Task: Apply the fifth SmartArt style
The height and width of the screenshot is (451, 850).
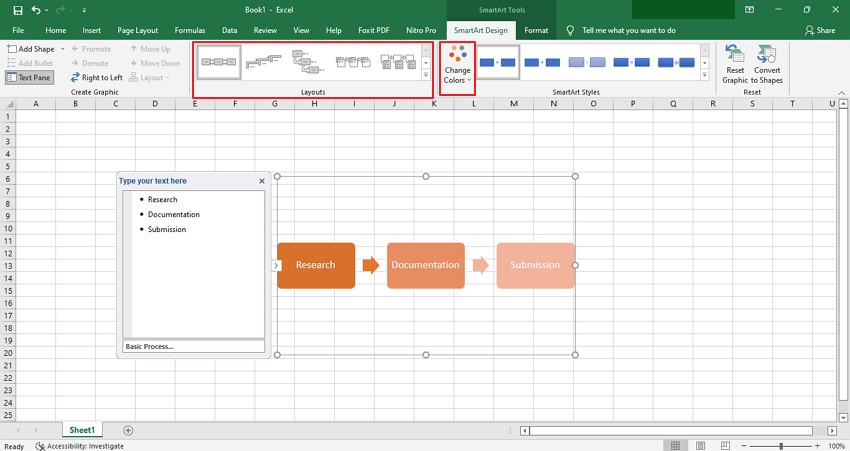Action: 676,62
